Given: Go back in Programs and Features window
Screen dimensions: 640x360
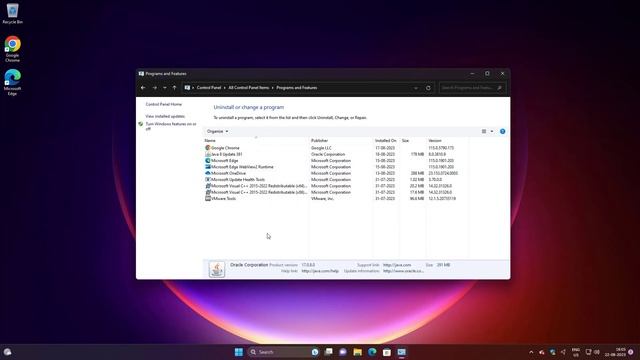Looking at the screenshot, I should tap(143, 88).
